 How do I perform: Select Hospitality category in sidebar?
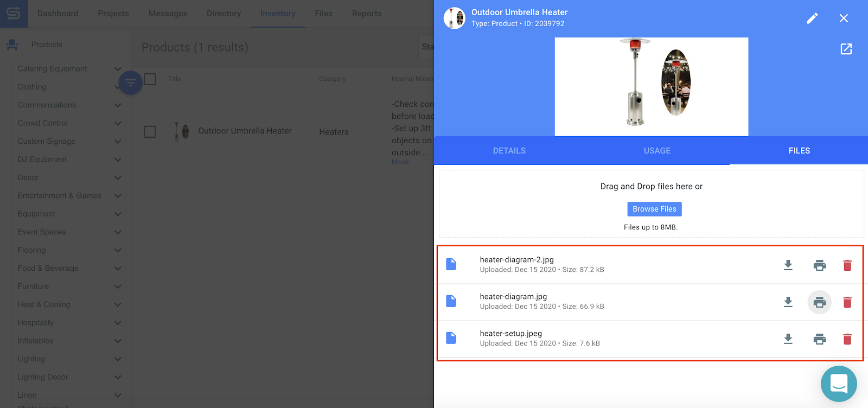tap(35, 323)
